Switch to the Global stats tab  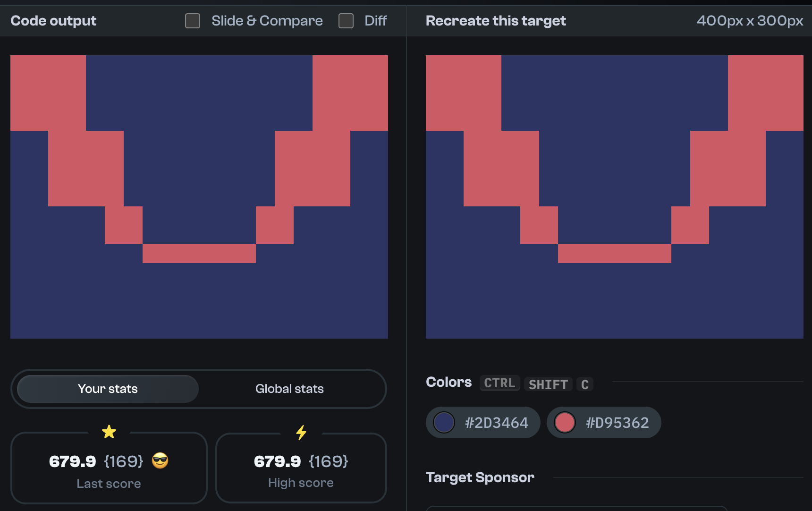click(289, 388)
